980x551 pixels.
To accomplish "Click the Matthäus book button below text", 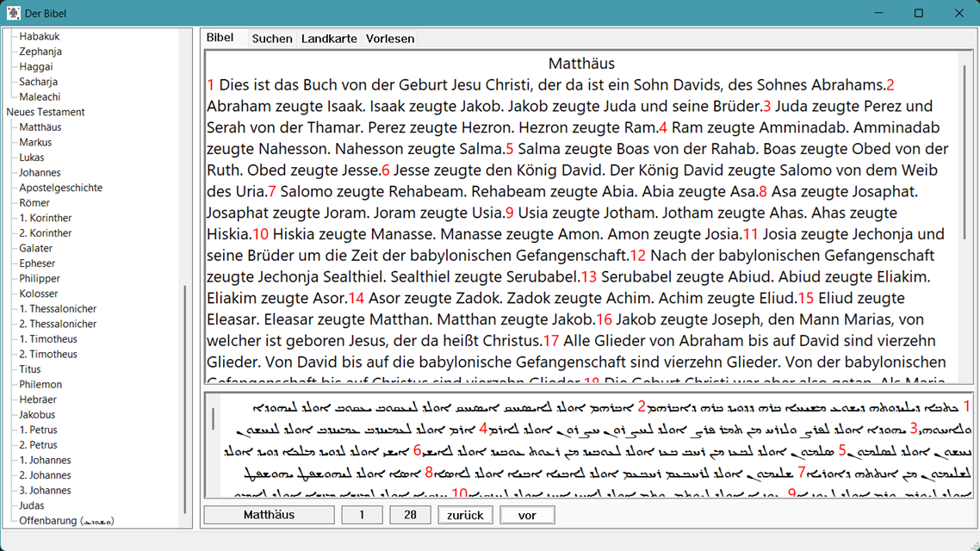I will tap(269, 515).
